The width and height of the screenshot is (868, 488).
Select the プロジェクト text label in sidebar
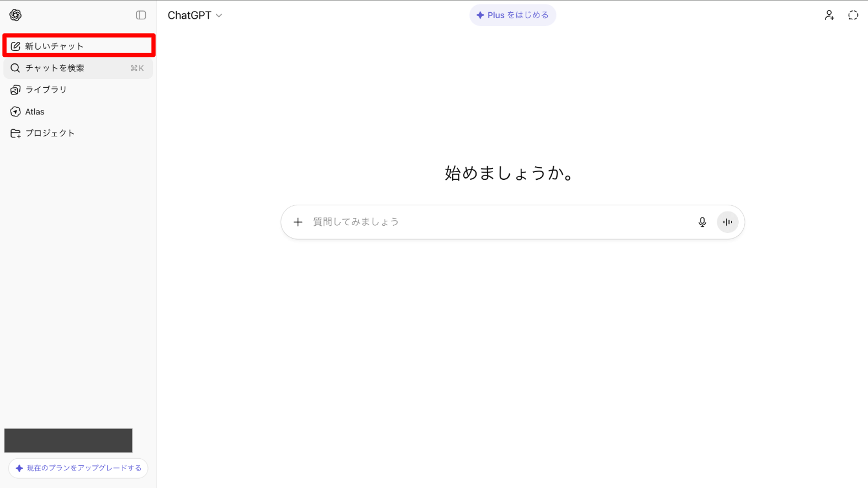[x=50, y=133]
